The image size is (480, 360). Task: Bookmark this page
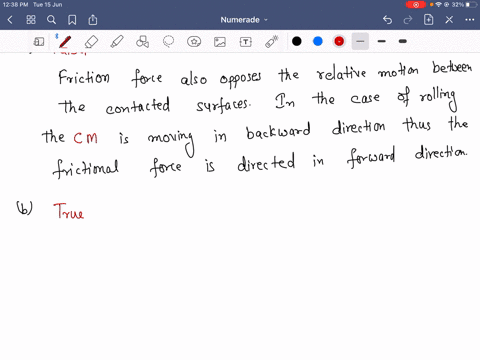(x=72, y=20)
